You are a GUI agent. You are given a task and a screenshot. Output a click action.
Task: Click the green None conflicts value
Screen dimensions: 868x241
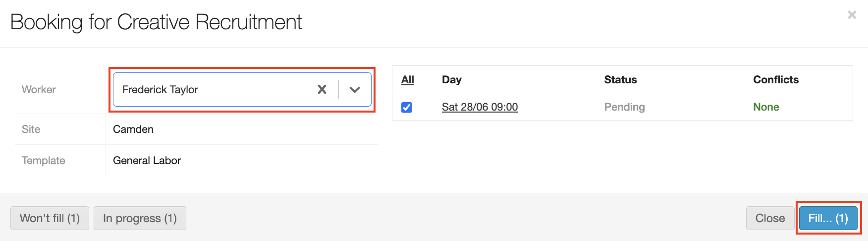766,107
